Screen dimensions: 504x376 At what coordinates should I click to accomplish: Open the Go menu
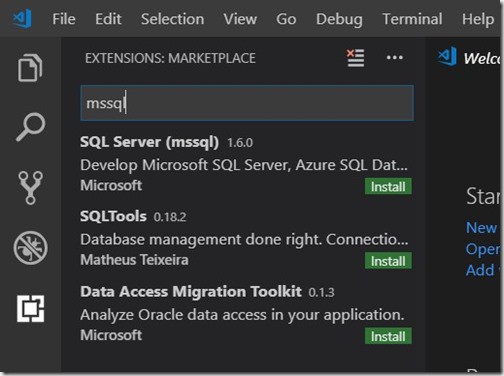(286, 19)
